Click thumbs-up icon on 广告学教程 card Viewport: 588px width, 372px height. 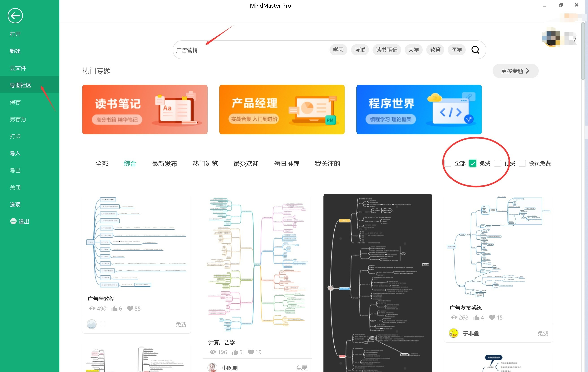[114, 309]
